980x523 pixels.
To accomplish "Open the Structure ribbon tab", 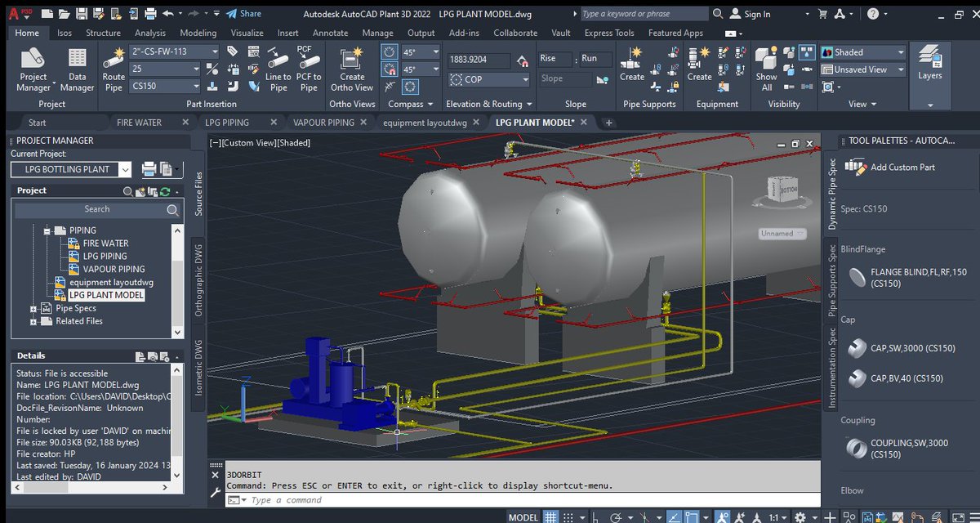I will pyautogui.click(x=104, y=33).
